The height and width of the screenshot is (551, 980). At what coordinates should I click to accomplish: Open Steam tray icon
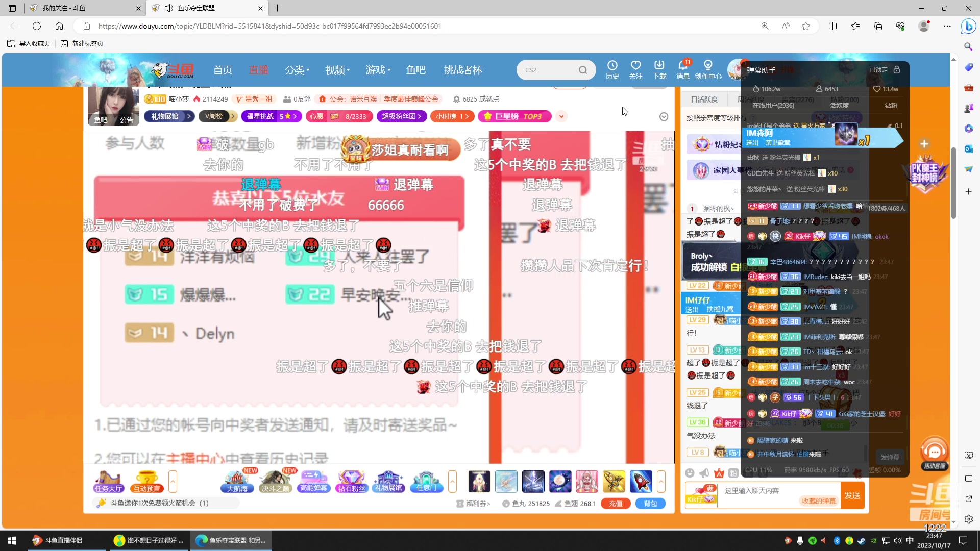click(861, 540)
